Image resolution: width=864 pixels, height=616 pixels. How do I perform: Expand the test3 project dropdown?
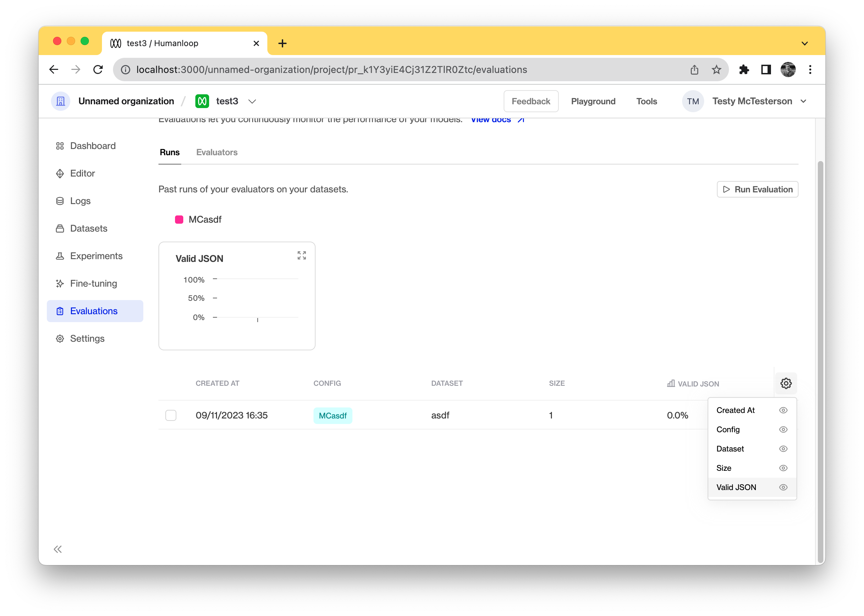(252, 101)
